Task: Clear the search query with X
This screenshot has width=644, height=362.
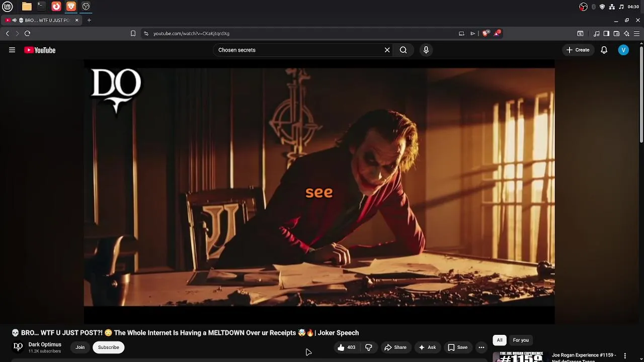Action: pyautogui.click(x=387, y=50)
